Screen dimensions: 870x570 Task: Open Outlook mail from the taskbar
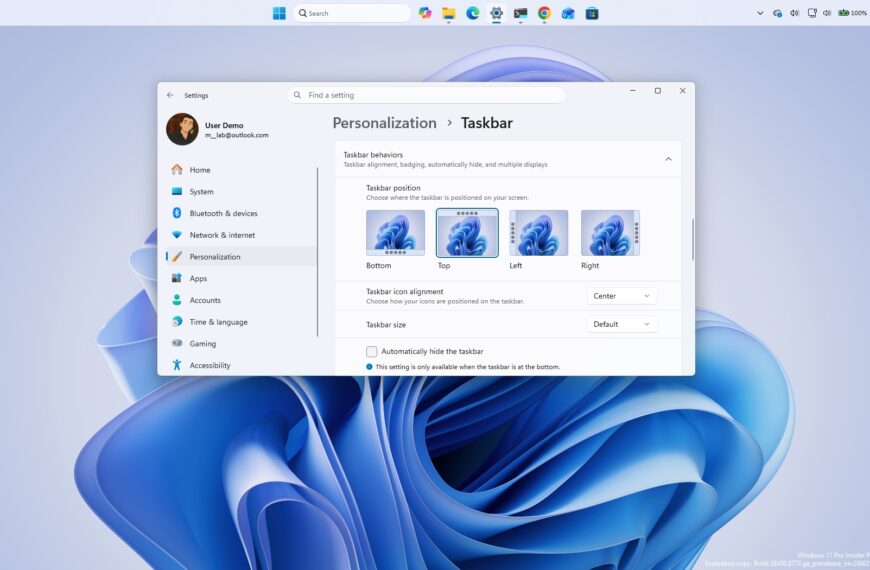(x=568, y=13)
